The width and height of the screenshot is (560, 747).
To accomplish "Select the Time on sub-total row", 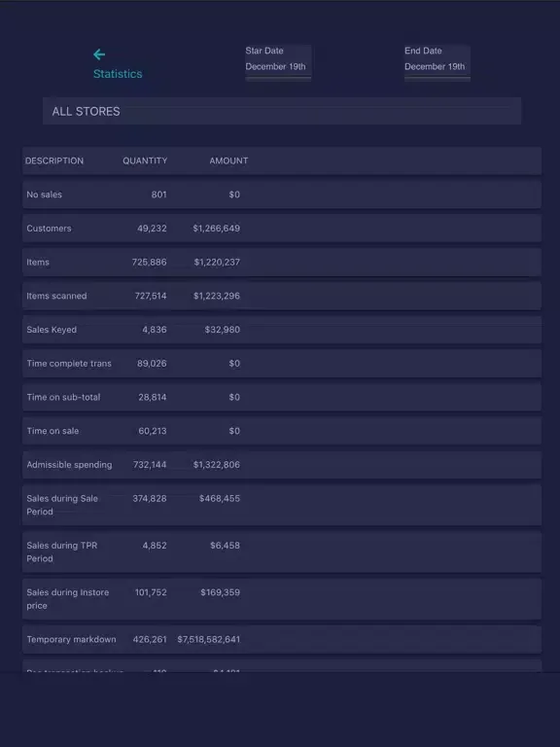I will click(x=282, y=397).
